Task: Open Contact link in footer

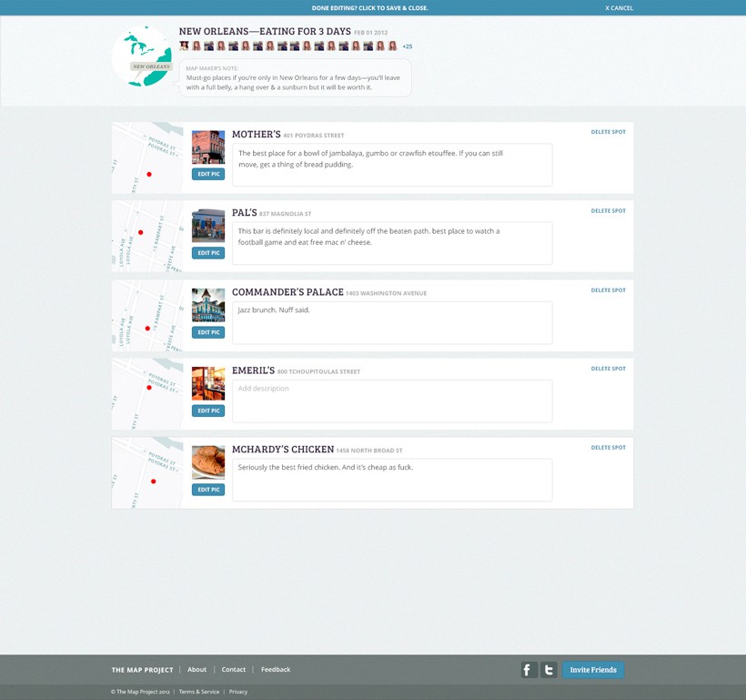Action: (234, 670)
